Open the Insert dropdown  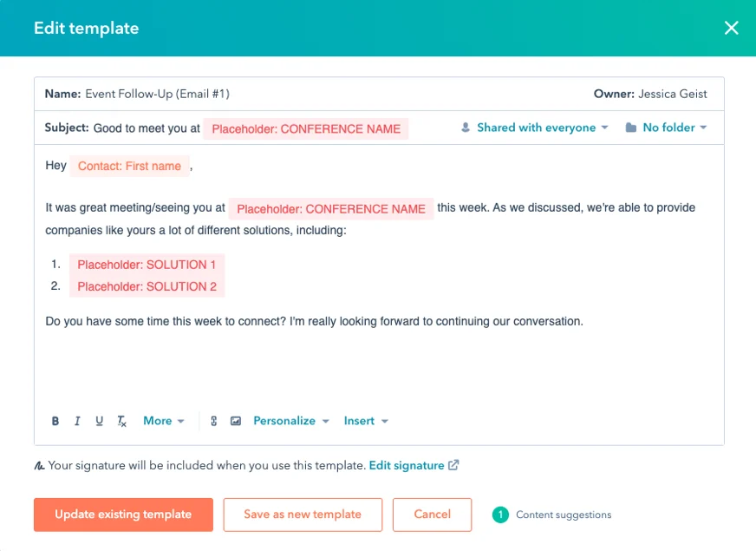pos(366,421)
